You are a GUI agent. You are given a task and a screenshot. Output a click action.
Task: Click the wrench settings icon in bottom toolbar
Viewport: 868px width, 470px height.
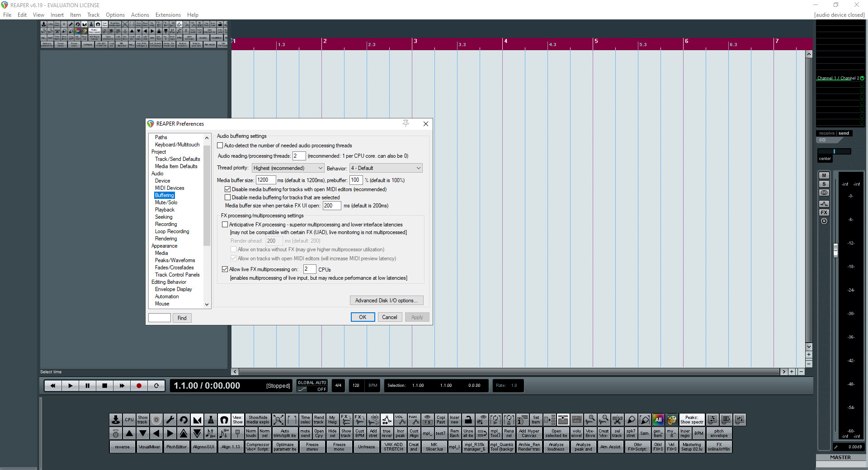click(170, 420)
